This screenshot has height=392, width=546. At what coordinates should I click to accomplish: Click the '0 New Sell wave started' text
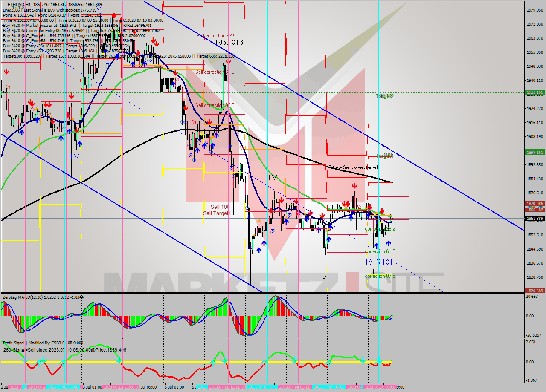click(x=353, y=167)
